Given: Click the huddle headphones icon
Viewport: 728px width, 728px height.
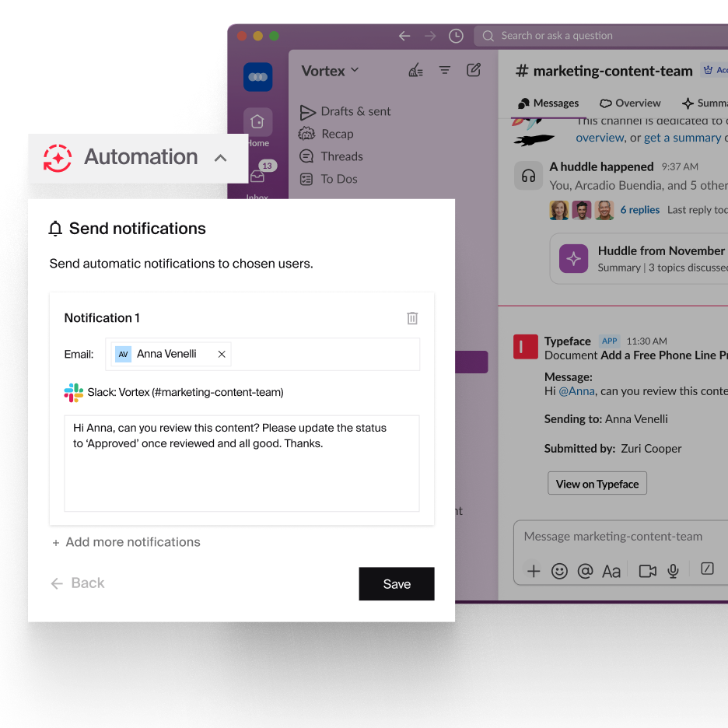Looking at the screenshot, I should point(528,176).
